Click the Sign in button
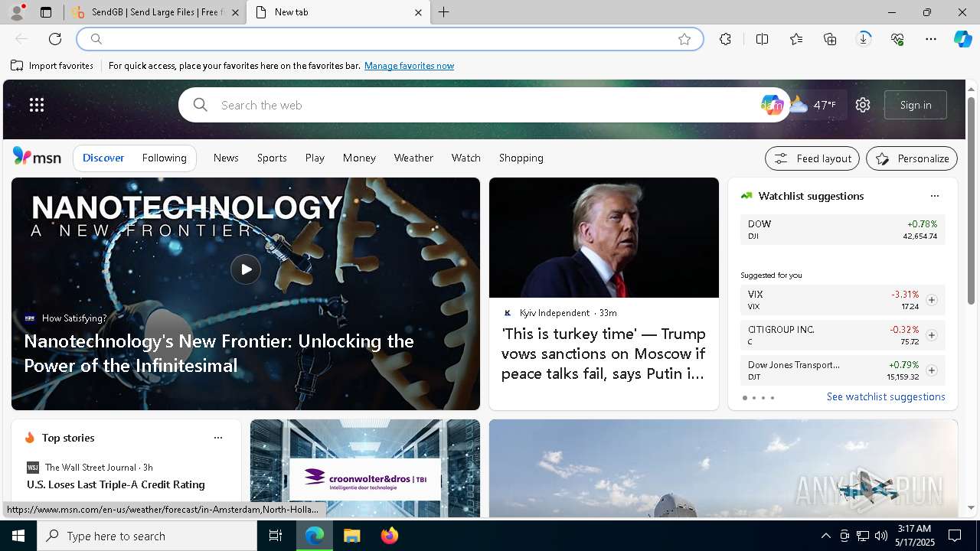Screen dimensions: 980x551 pyautogui.click(x=916, y=105)
